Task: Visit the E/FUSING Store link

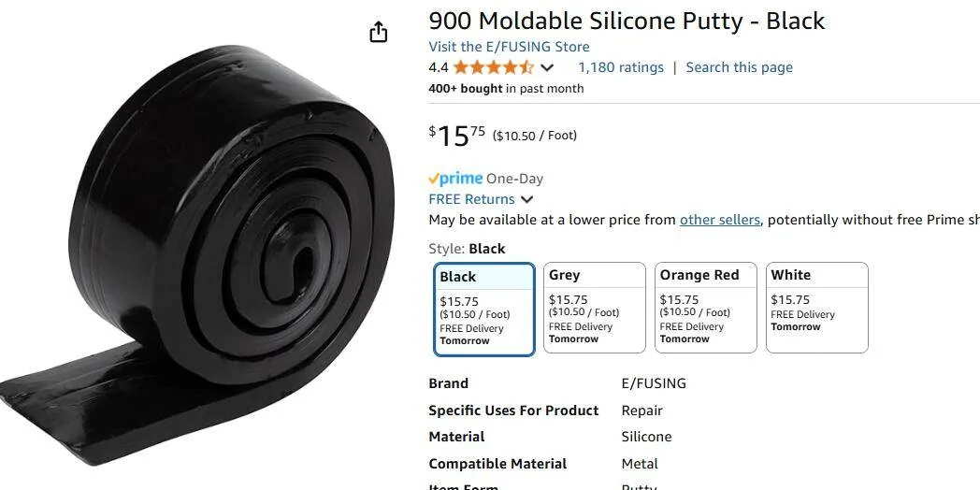Action: (x=509, y=47)
